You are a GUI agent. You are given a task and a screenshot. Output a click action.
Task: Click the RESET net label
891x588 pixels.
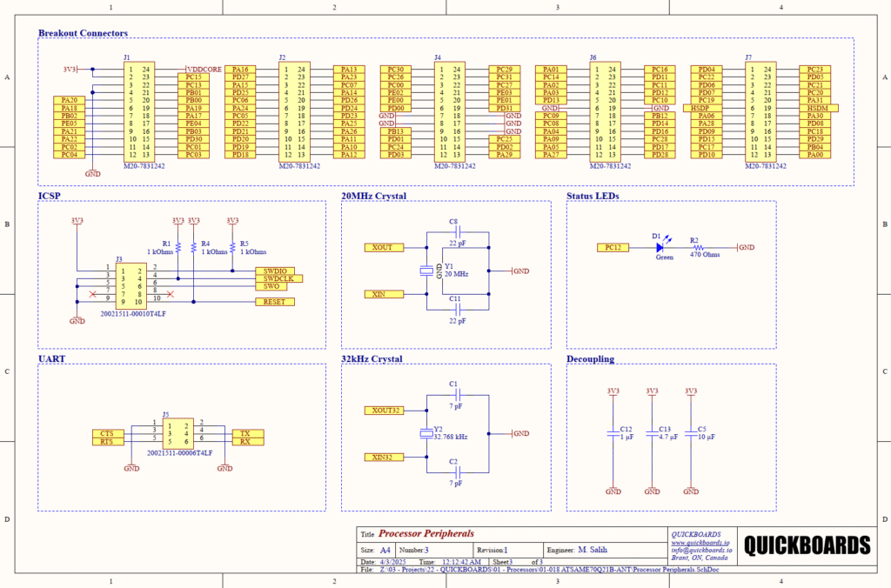click(274, 302)
